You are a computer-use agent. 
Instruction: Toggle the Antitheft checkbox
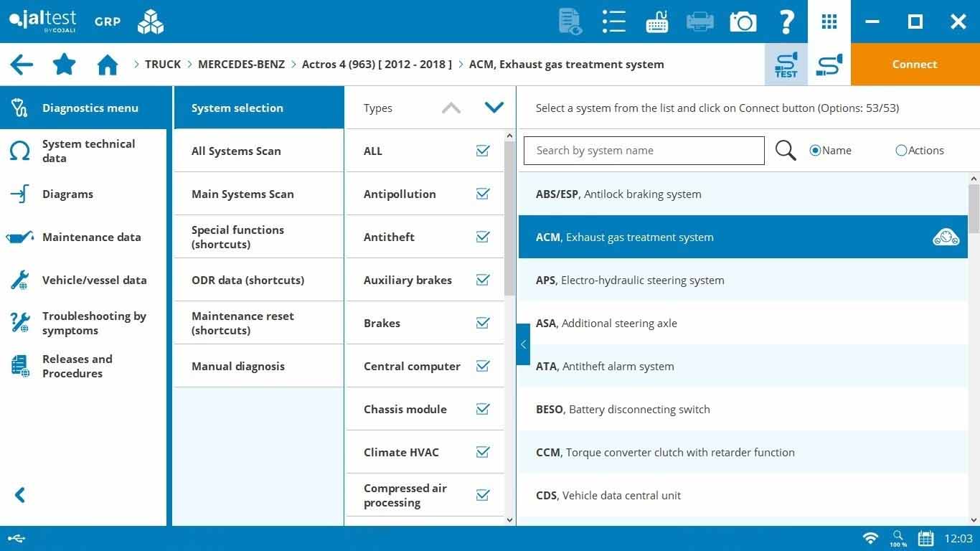[483, 237]
